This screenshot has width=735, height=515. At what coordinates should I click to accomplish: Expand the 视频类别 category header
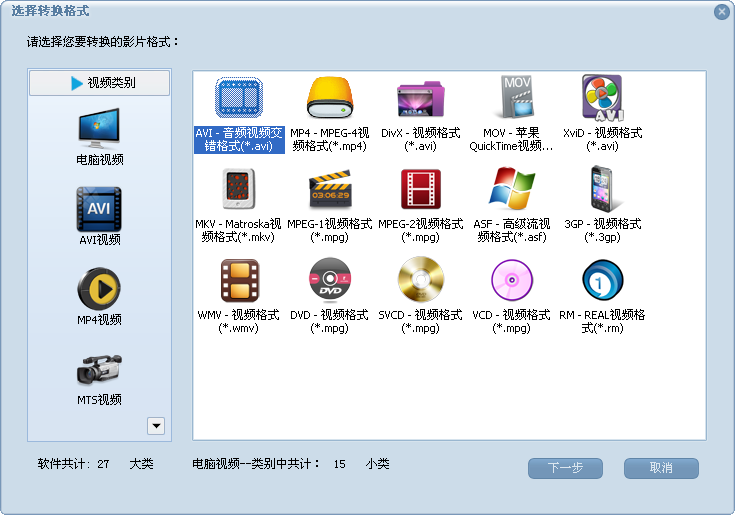point(100,83)
